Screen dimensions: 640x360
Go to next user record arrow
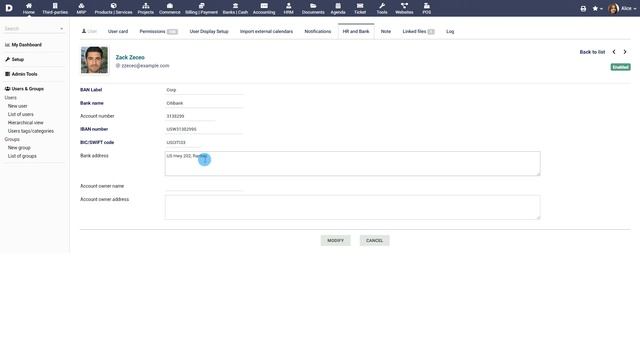pos(625,52)
